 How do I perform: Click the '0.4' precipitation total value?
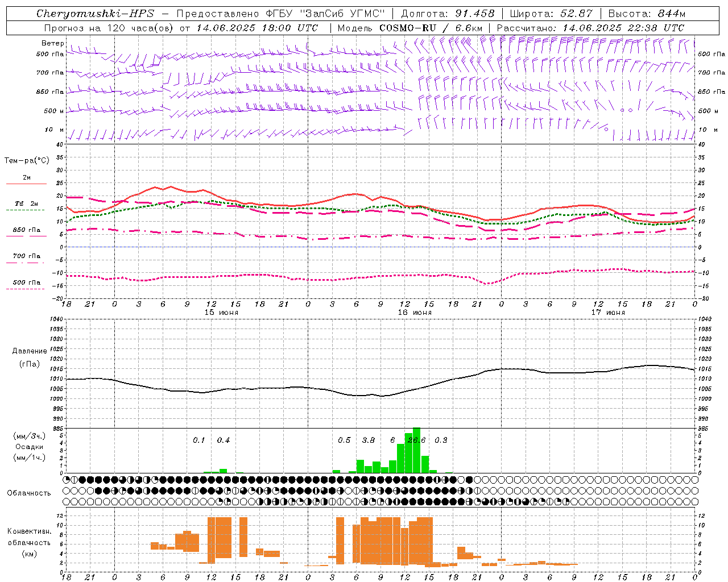pos(224,440)
